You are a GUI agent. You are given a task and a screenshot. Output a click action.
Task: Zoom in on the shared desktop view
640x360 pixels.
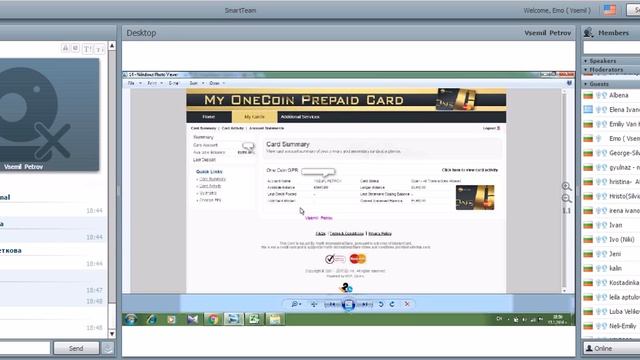click(567, 187)
